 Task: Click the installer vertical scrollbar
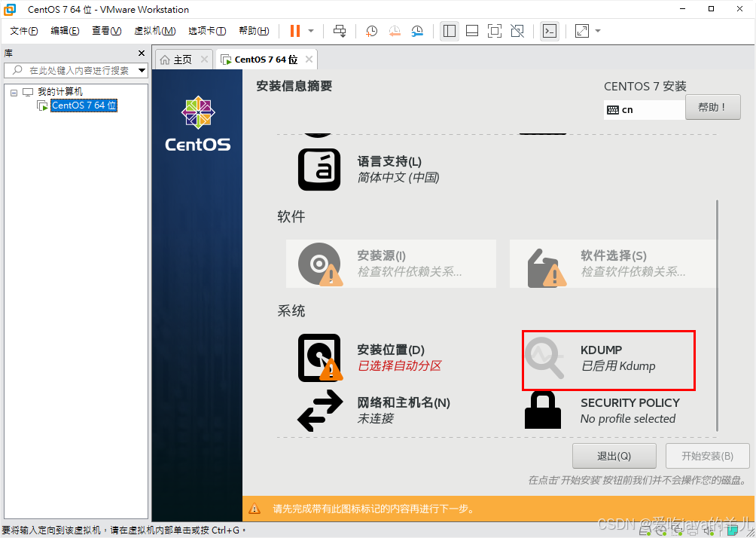717,316
